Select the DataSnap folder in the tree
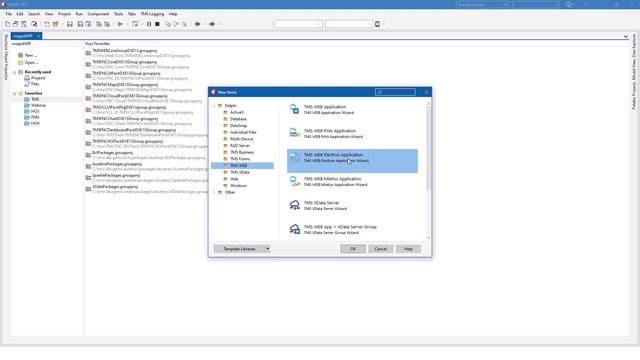This screenshot has height=360, width=640. pos(238,126)
